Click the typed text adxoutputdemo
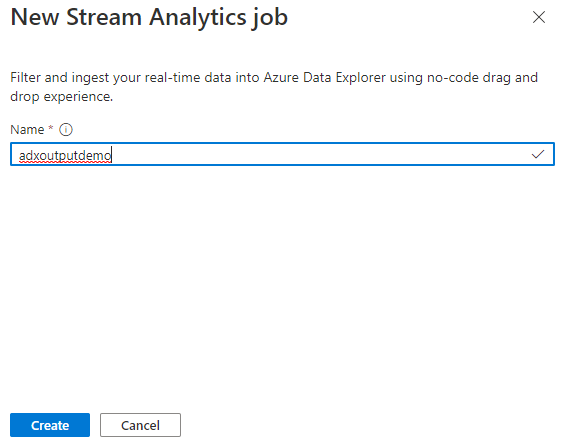 point(65,155)
